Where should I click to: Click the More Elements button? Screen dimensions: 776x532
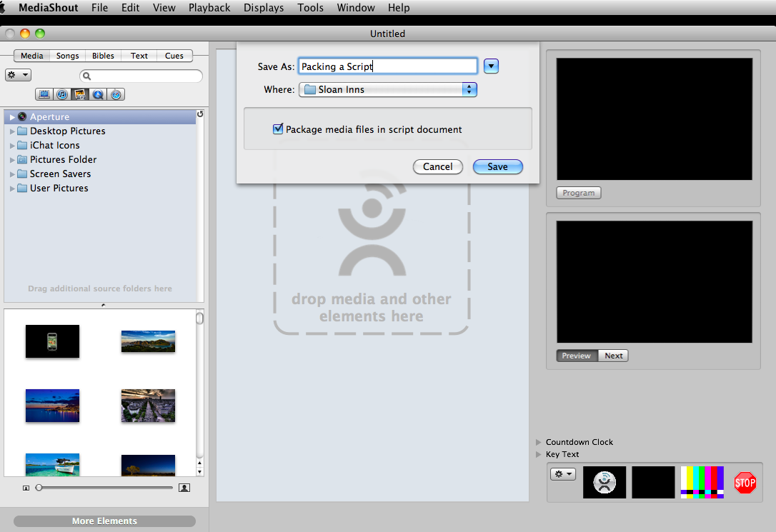pos(104,521)
